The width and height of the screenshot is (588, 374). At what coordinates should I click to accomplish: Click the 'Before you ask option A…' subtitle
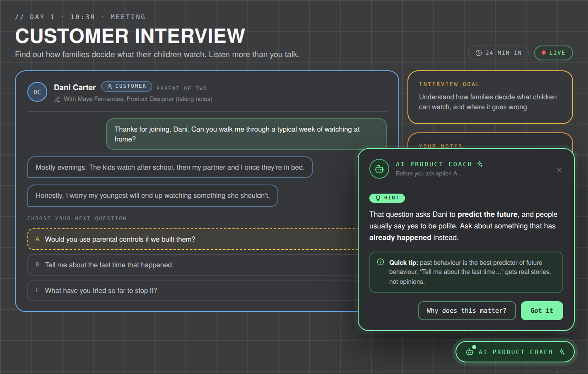[x=429, y=174]
